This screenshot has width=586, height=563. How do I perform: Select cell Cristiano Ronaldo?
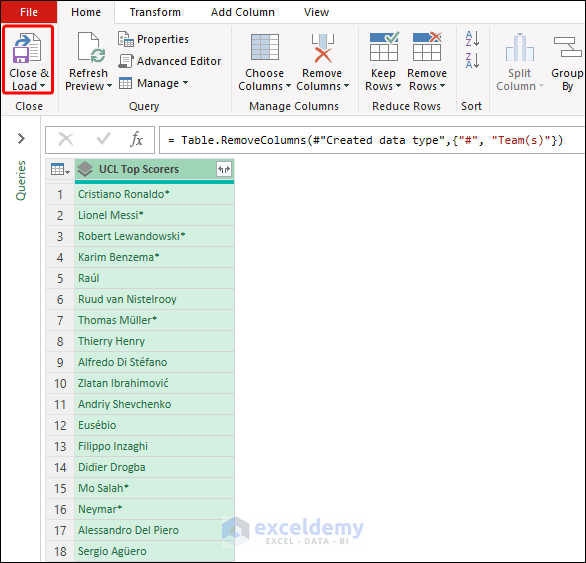[154, 194]
